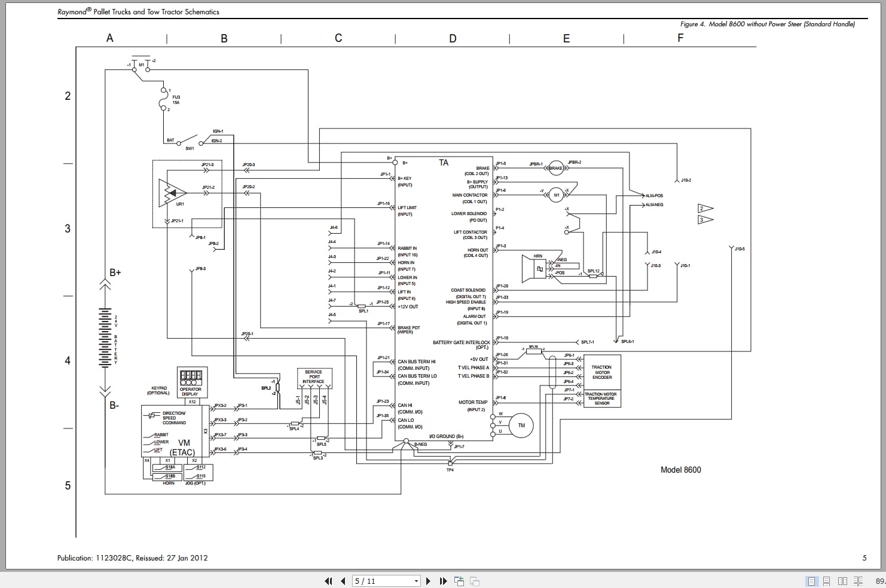
Task: Jump to the last page
Action: coord(443,581)
